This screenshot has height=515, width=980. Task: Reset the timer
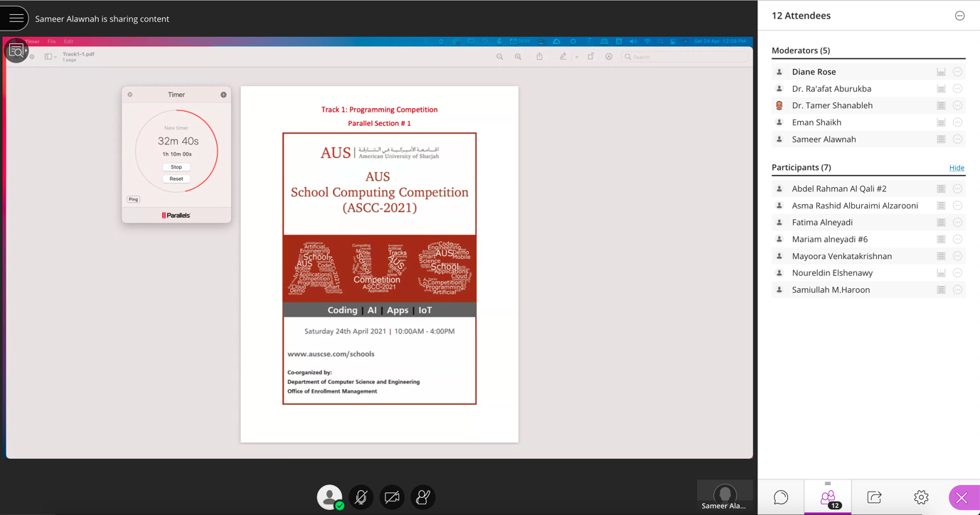click(x=176, y=179)
